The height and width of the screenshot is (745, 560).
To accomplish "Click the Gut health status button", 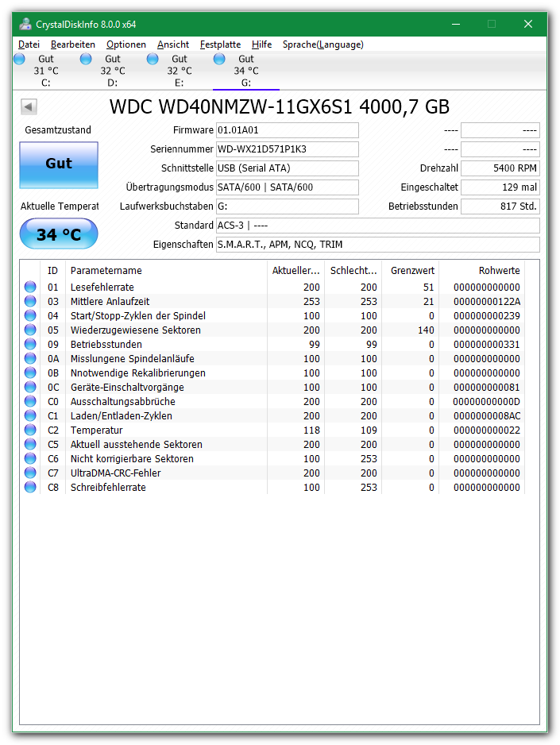I will (59, 164).
